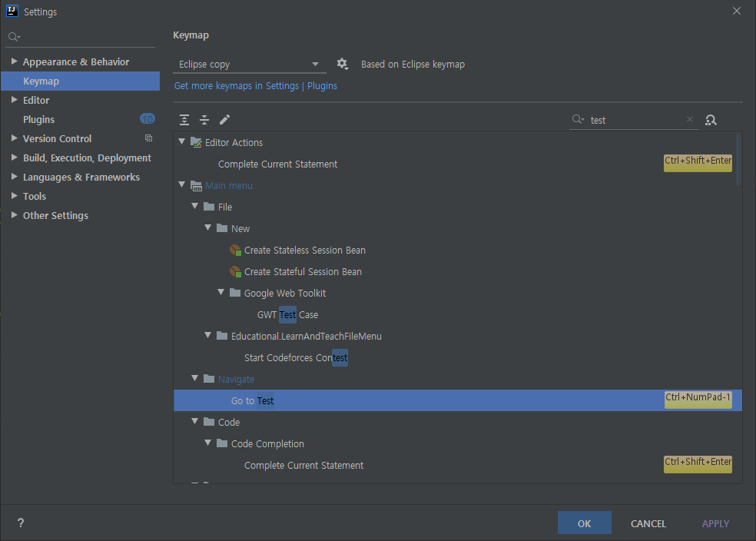The height and width of the screenshot is (541, 756).
Task: Open Version Control settings page
Action: coord(57,139)
